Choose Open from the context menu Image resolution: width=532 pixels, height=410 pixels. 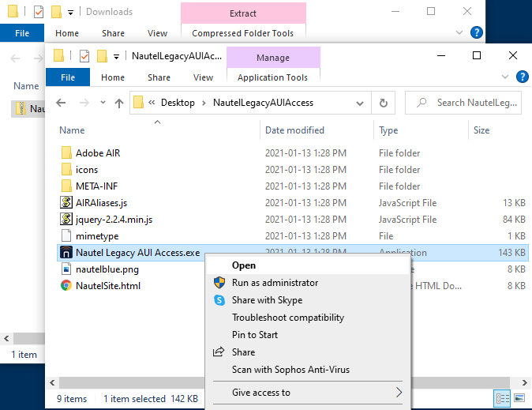click(x=308, y=265)
